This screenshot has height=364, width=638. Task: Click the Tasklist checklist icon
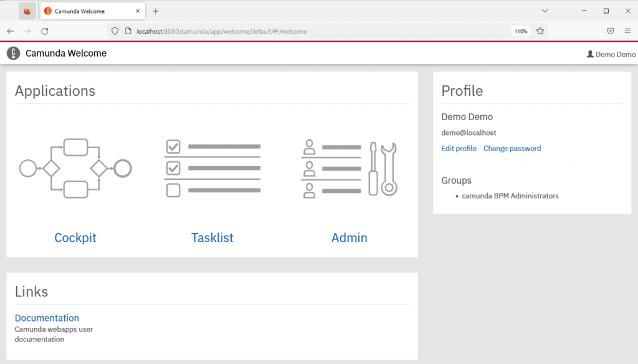(212, 169)
